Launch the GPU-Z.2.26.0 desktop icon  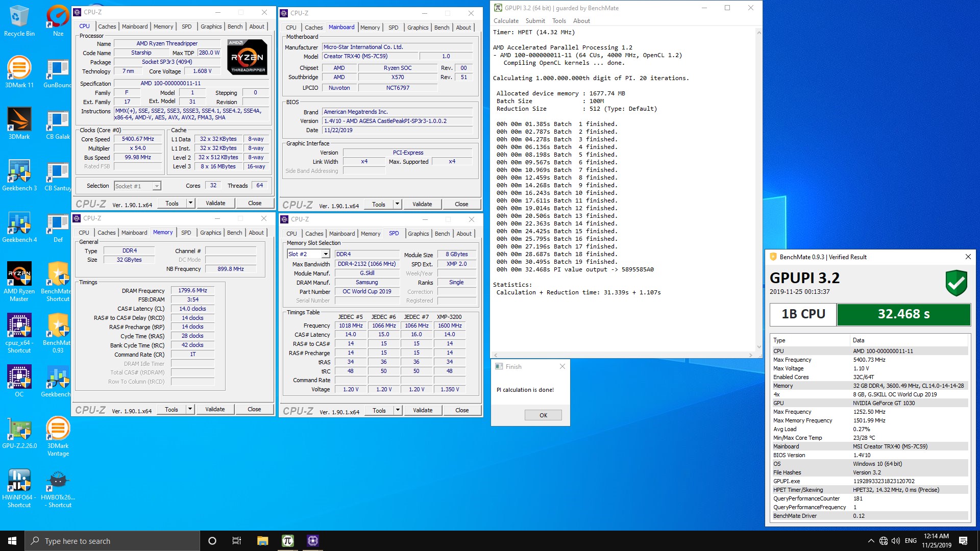coord(19,433)
